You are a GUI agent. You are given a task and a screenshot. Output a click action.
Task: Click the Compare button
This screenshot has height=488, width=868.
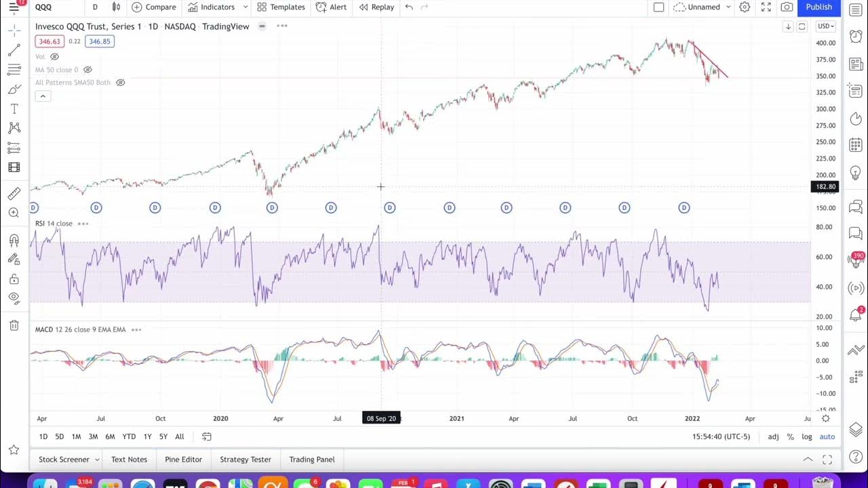(154, 7)
